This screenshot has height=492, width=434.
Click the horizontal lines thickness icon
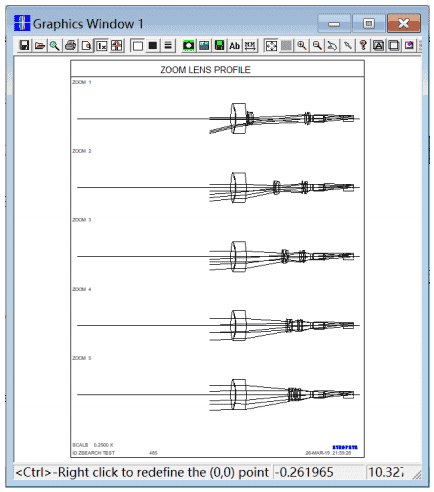pos(168,46)
